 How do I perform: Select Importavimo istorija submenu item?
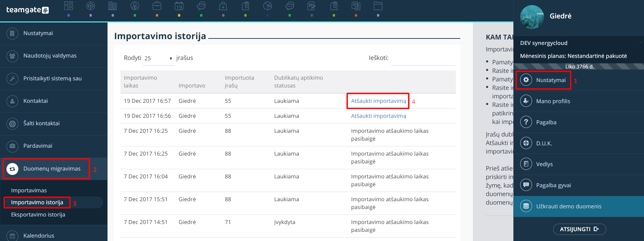click(37, 202)
